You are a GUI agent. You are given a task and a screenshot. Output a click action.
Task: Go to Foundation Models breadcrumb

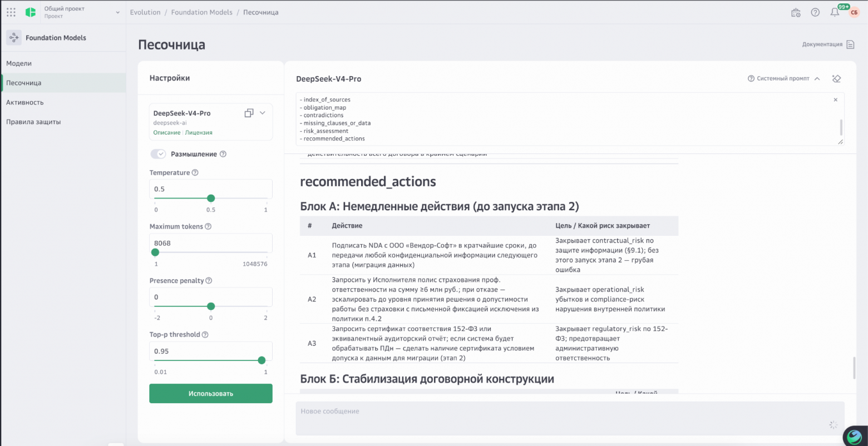point(202,12)
